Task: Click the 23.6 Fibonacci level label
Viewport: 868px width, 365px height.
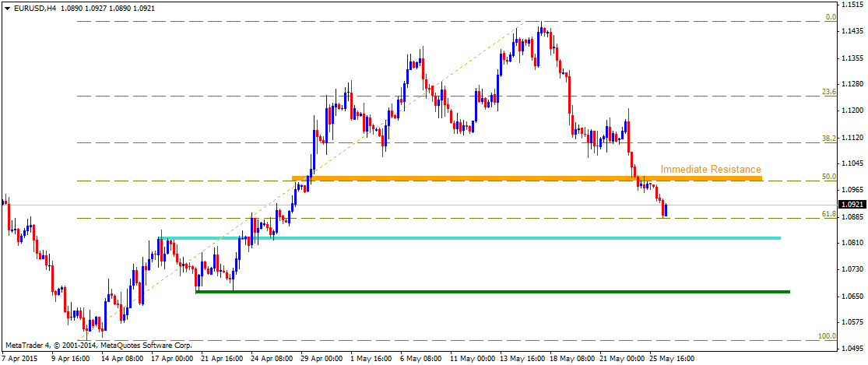Action: pos(829,92)
